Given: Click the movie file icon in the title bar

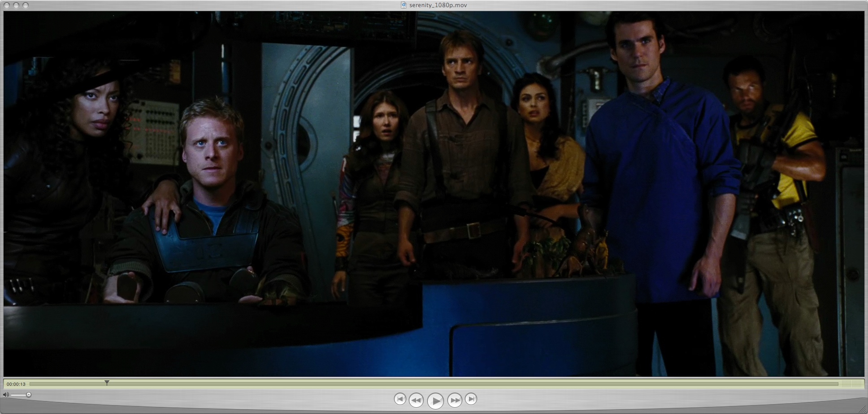Looking at the screenshot, I should tap(404, 5).
